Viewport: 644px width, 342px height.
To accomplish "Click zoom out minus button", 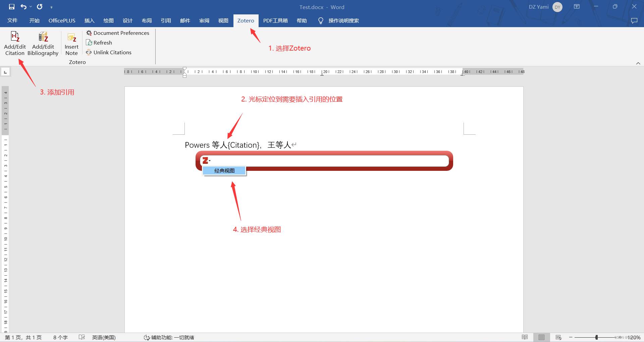I will click(571, 337).
